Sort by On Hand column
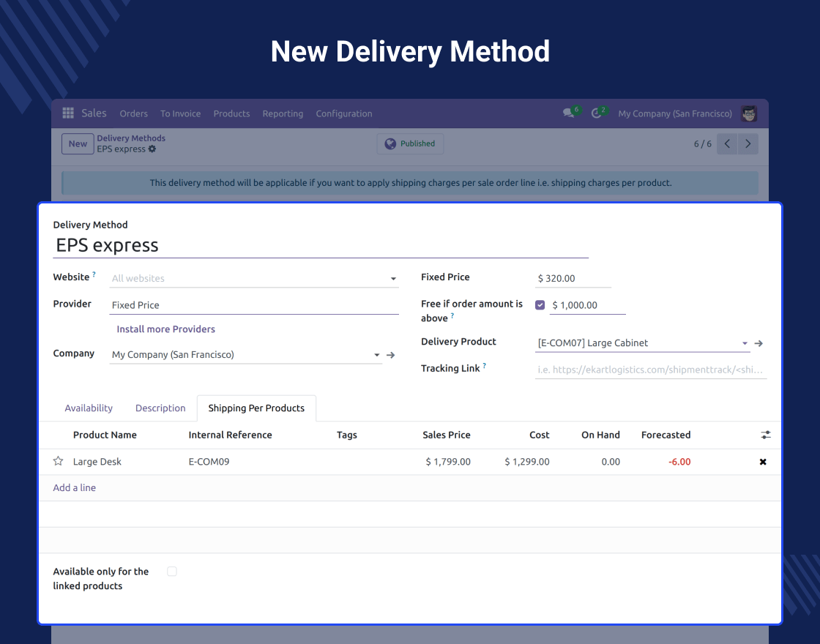The height and width of the screenshot is (644, 820). click(x=600, y=435)
